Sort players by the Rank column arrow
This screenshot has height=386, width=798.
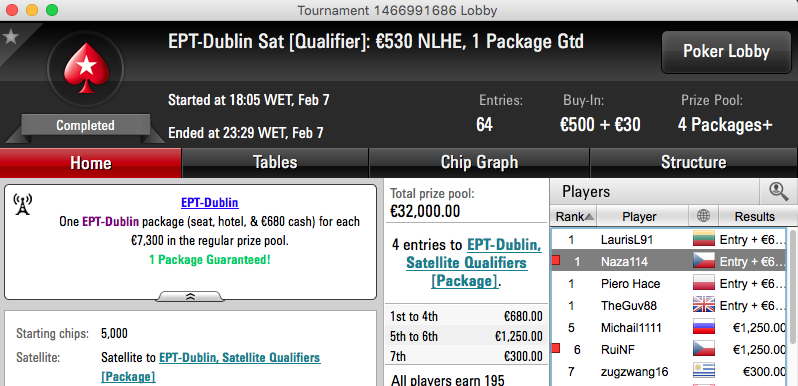click(589, 217)
